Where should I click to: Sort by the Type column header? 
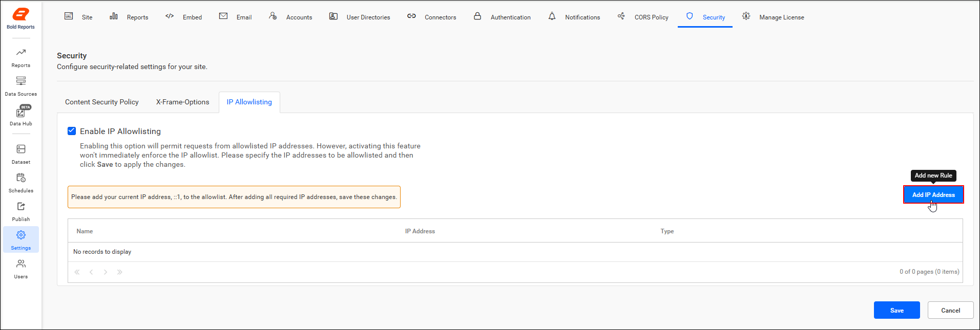tap(667, 231)
